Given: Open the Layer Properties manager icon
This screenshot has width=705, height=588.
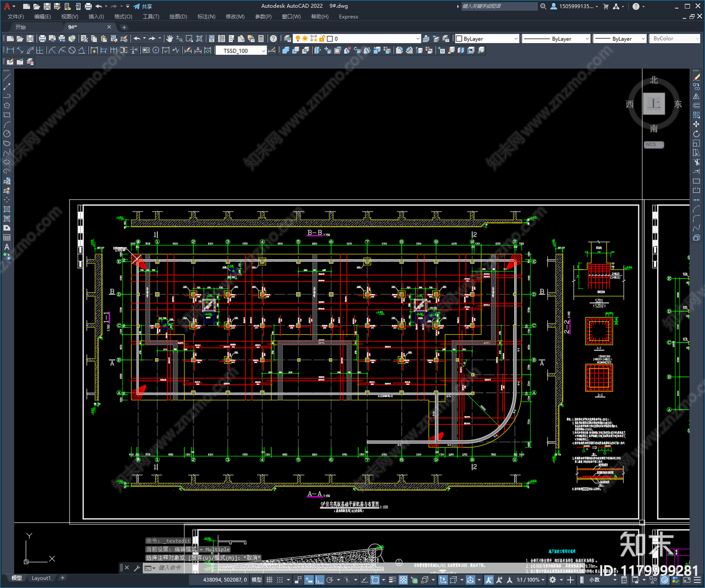Looking at the screenshot, I should [x=287, y=39].
